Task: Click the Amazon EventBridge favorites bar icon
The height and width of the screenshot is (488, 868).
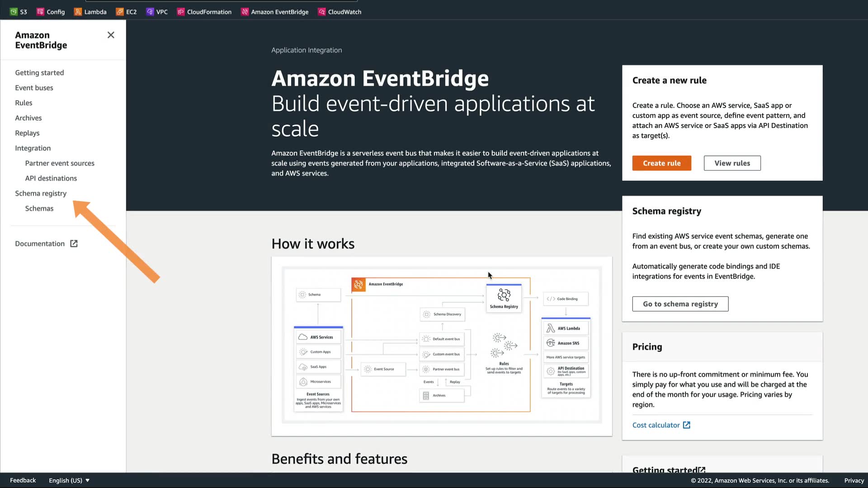Action: [245, 12]
